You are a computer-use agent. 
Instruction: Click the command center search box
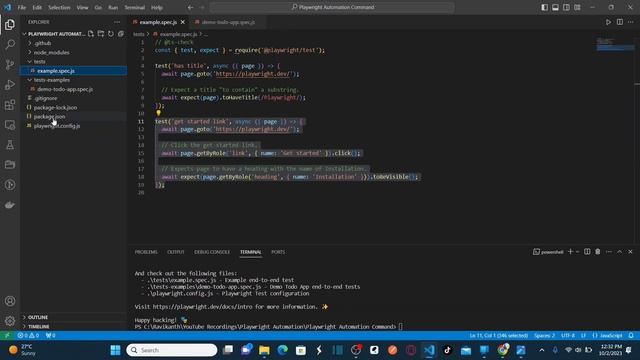[332, 7]
